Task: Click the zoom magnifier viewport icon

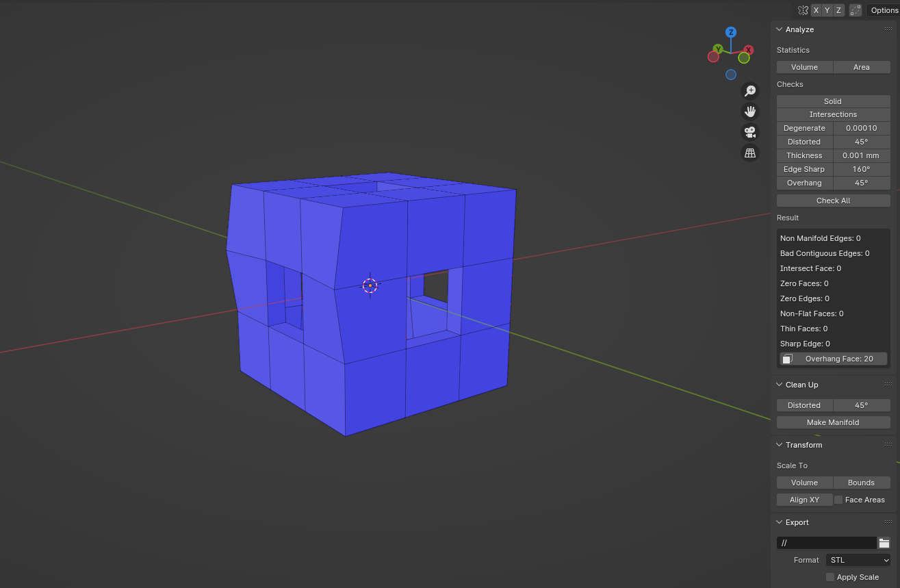Action: click(x=750, y=90)
